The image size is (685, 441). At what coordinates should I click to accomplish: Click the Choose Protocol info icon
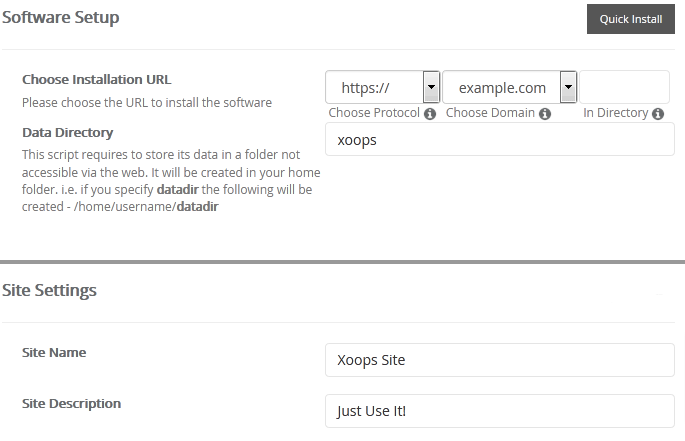[430, 114]
